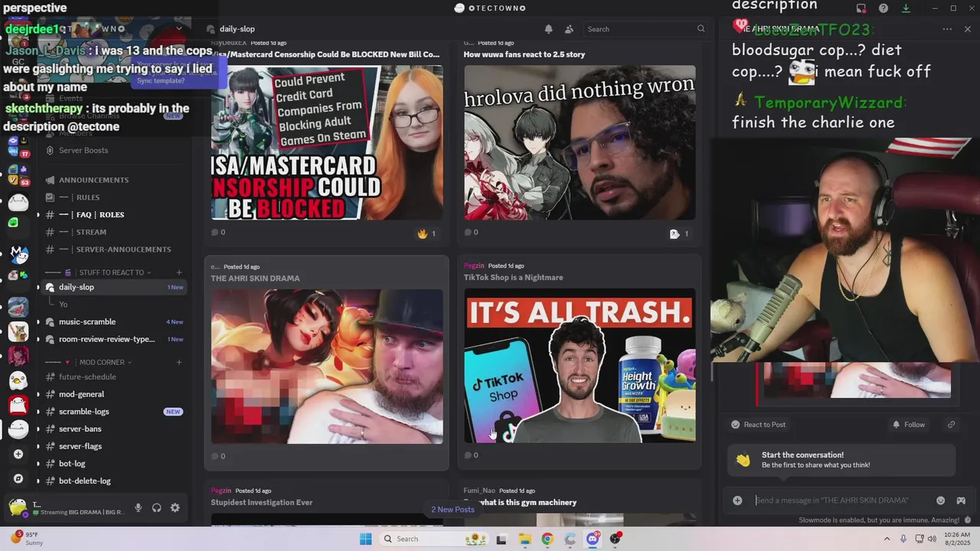
Task: Open user settings gear icon
Action: click(x=175, y=507)
